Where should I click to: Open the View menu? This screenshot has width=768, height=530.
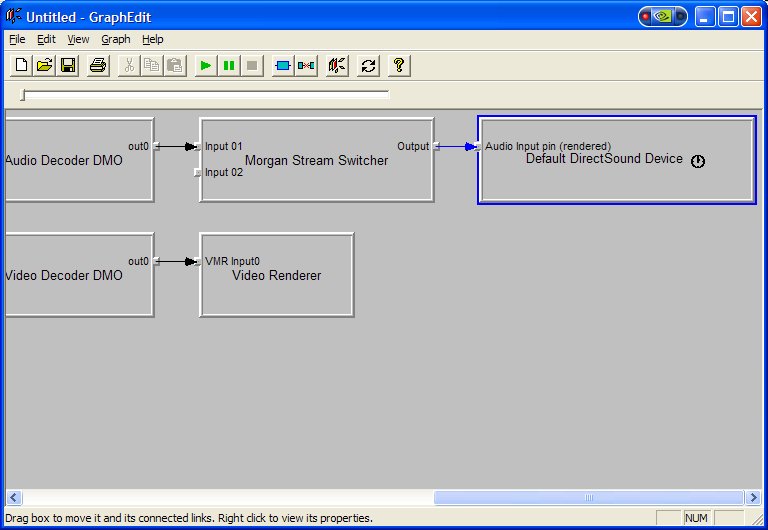78,39
